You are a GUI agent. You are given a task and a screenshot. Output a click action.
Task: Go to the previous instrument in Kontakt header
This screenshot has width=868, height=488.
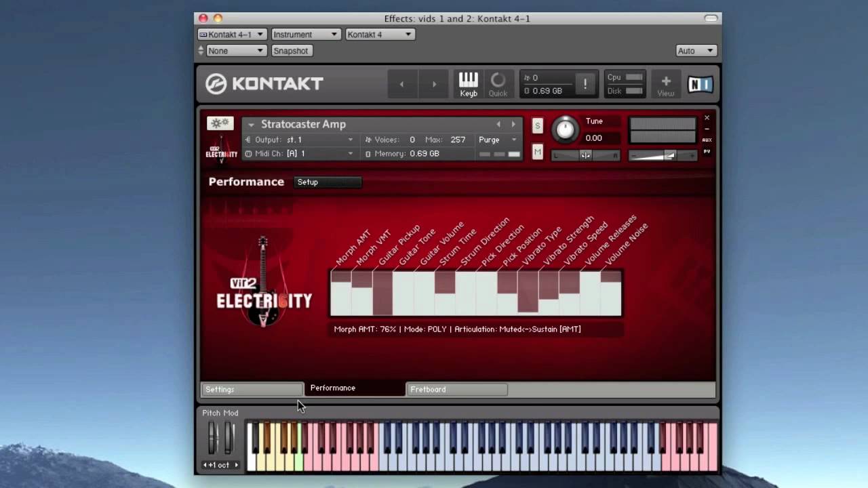pyautogui.click(x=401, y=84)
